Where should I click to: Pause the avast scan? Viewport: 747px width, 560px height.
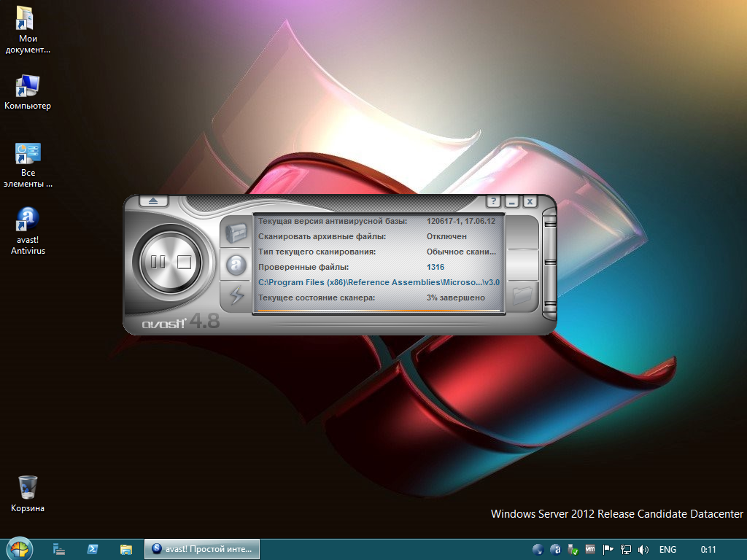click(x=158, y=262)
